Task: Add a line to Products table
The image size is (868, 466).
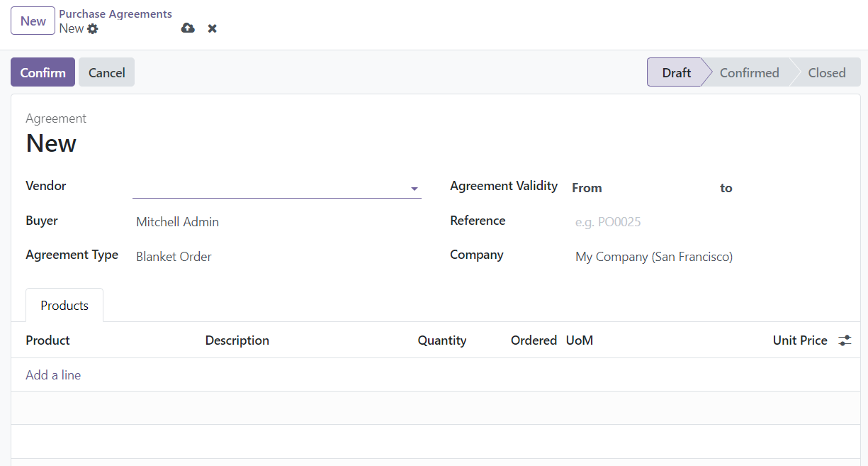Action: (53, 375)
